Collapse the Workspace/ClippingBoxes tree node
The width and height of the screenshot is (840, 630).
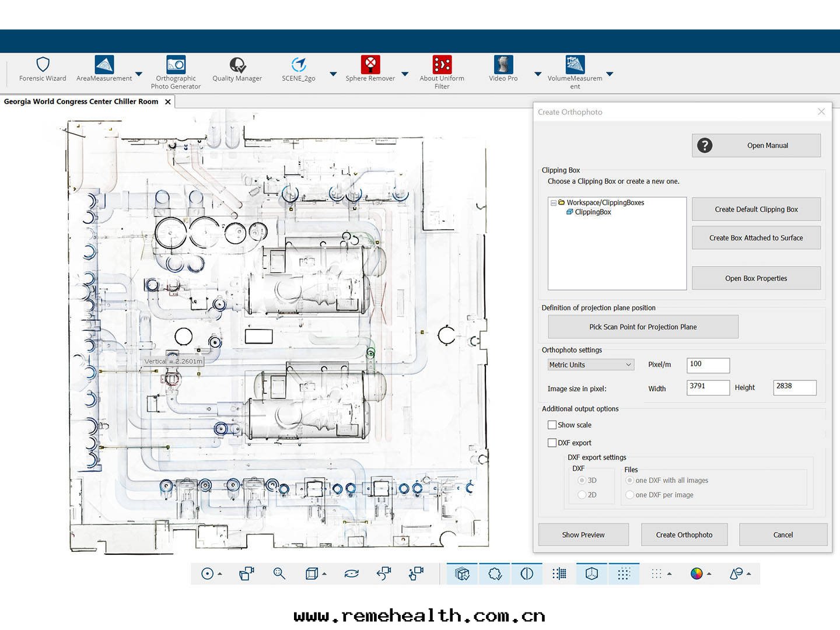(553, 203)
